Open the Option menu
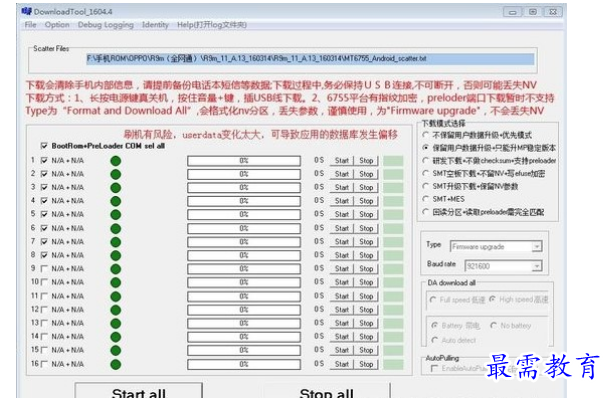The image size is (608, 398). click(57, 25)
